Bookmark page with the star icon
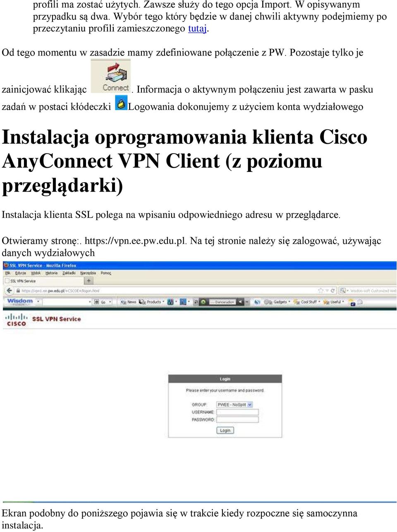 point(321,291)
